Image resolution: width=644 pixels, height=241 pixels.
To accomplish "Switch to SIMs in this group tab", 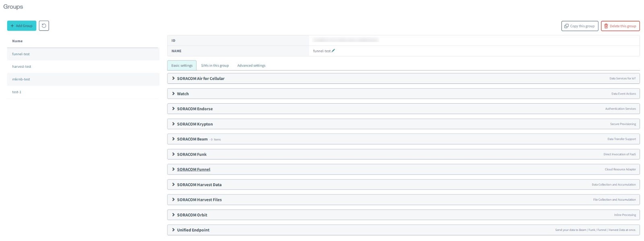I will pos(215,65).
